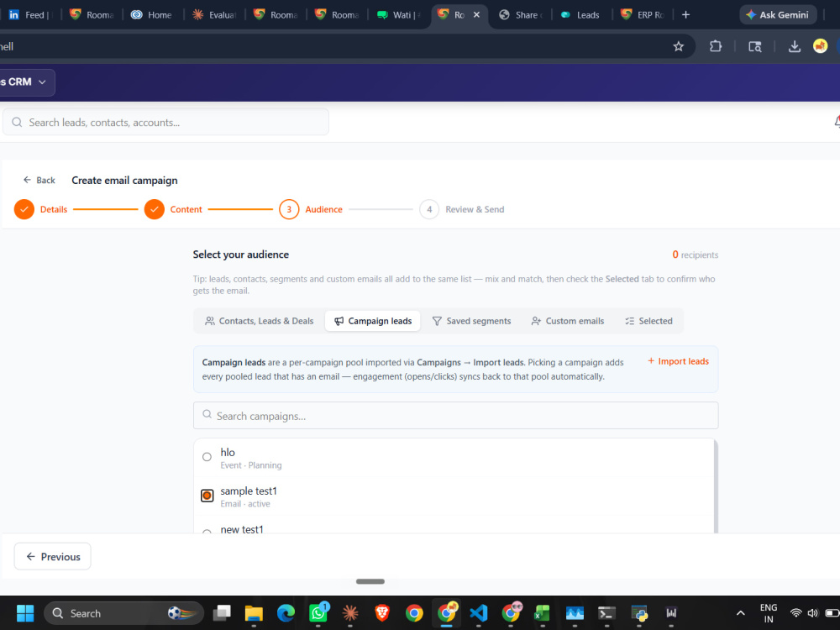Viewport: 840px width, 630px height.
Task: Open Wi-Fi network settings in tray
Action: tap(796, 613)
